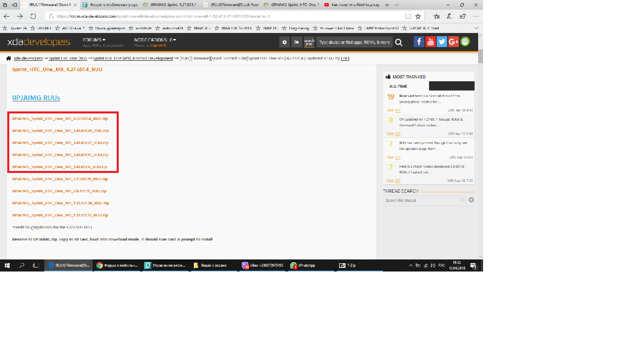The image size is (644, 362).
Task: Download the 1.32.651.17 RUU zip link
Action: [60, 215]
